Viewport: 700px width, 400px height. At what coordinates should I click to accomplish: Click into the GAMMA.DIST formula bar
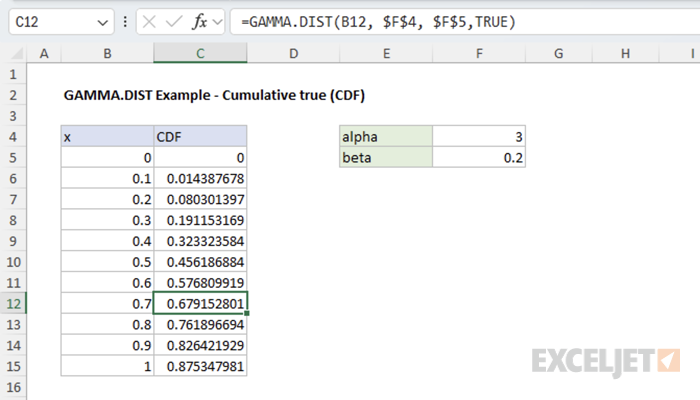pos(464,21)
